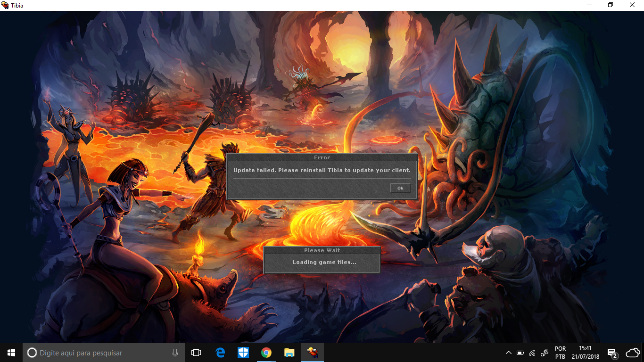Open Windows Defender shield icon
The height and width of the screenshot is (362, 644).
pos(243,353)
